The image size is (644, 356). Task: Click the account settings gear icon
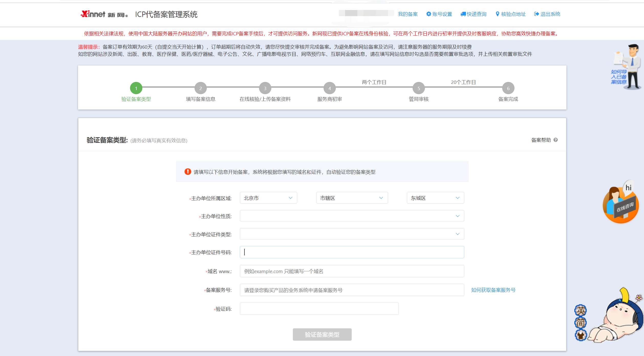point(428,14)
